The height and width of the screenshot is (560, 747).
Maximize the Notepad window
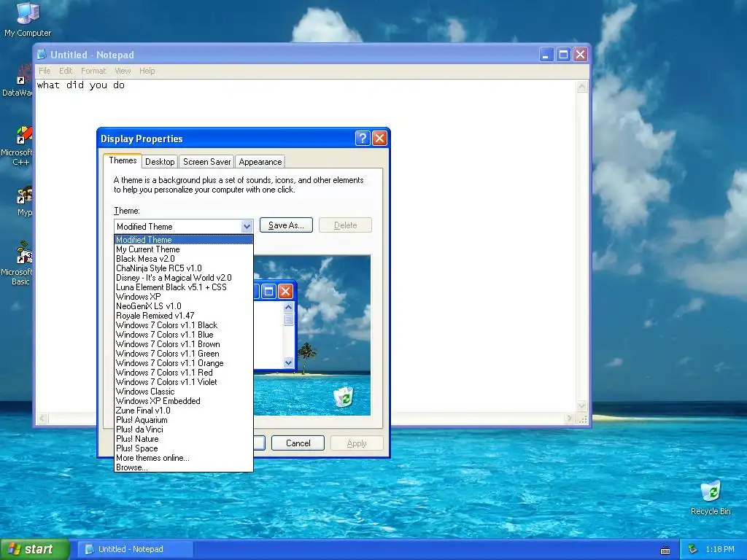click(563, 55)
